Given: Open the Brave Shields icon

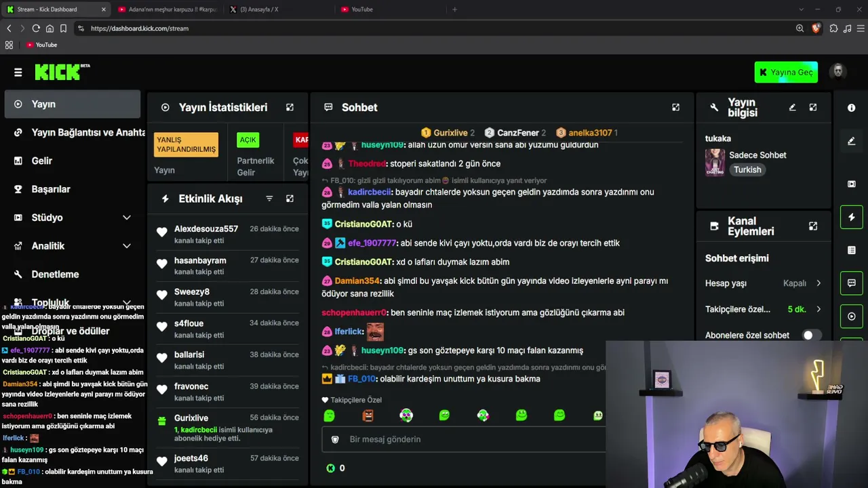Looking at the screenshot, I should click(x=816, y=28).
